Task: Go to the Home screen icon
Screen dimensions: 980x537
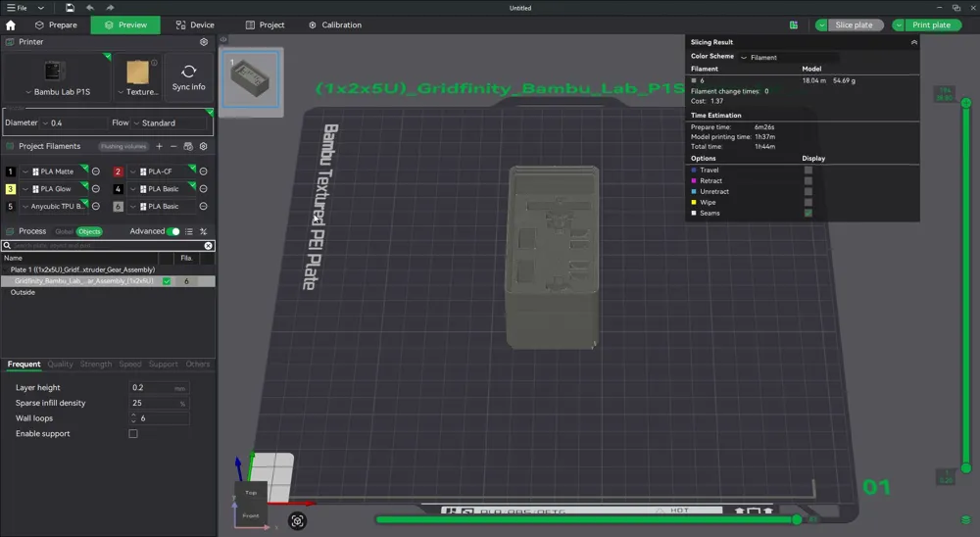Action: tap(11, 25)
